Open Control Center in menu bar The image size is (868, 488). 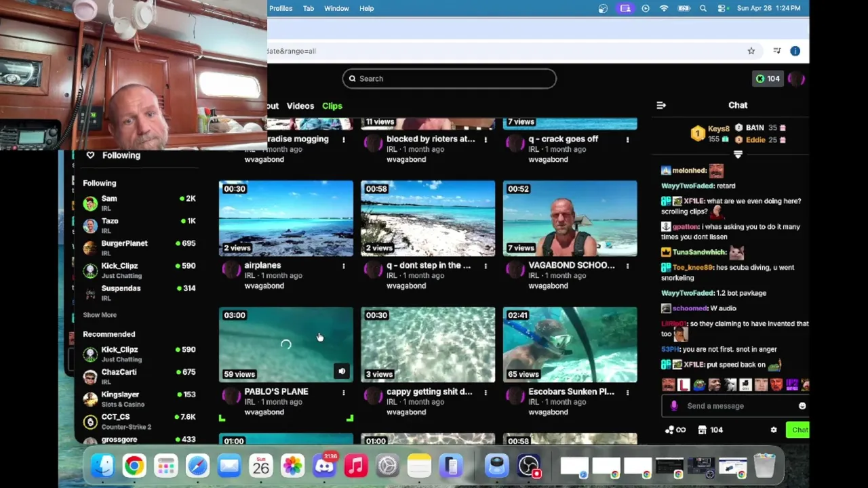722,8
